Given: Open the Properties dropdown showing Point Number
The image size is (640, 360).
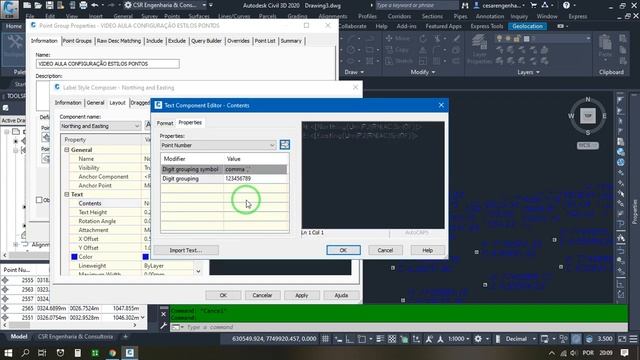Looking at the screenshot, I should [218, 145].
